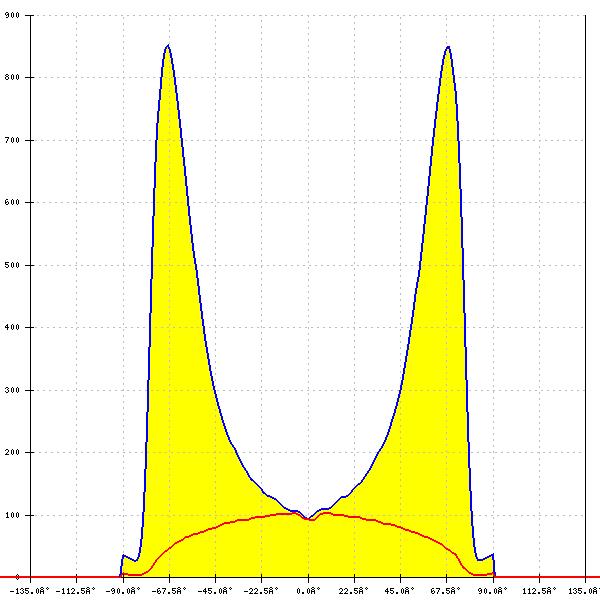Click the left peak of the blue curve

(168, 46)
